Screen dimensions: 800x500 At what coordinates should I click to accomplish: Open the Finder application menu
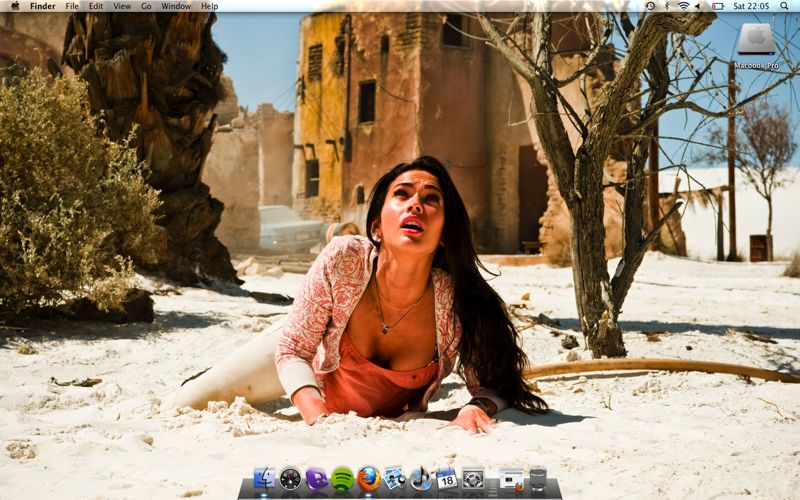click(x=43, y=6)
